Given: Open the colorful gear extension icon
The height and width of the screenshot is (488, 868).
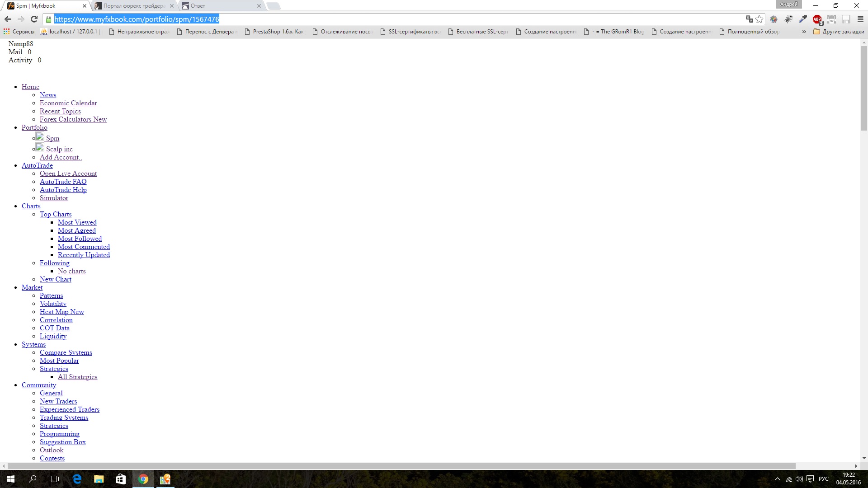Looking at the screenshot, I should [x=774, y=19].
